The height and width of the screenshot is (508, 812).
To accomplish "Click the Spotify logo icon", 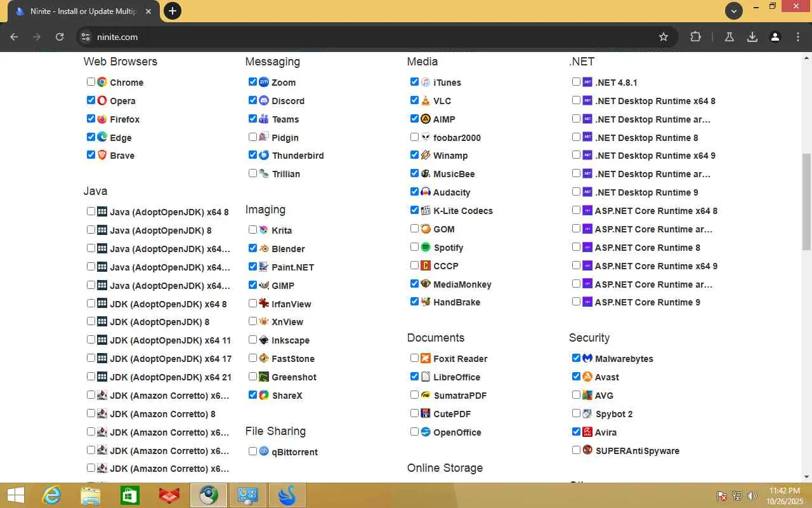I will (426, 247).
